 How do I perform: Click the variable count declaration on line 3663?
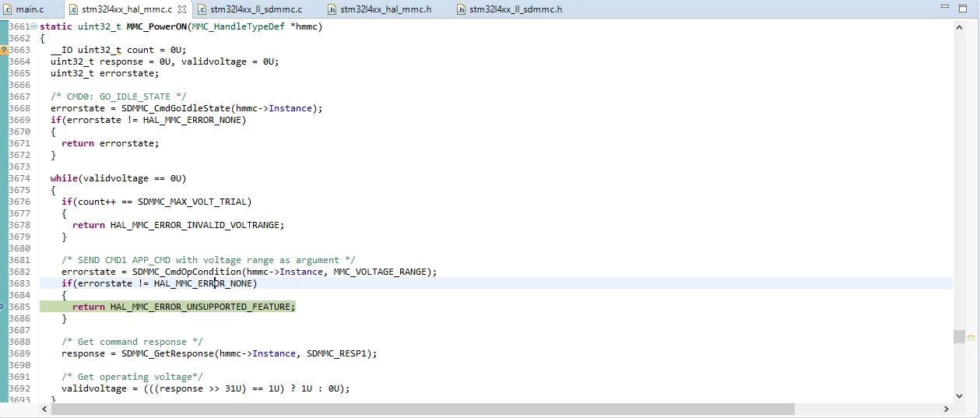click(x=140, y=50)
